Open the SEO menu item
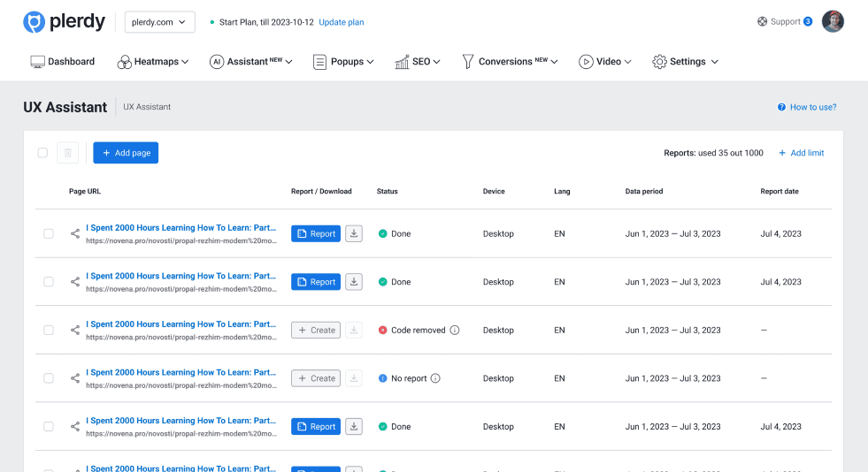This screenshot has width=868, height=472. pos(417,62)
